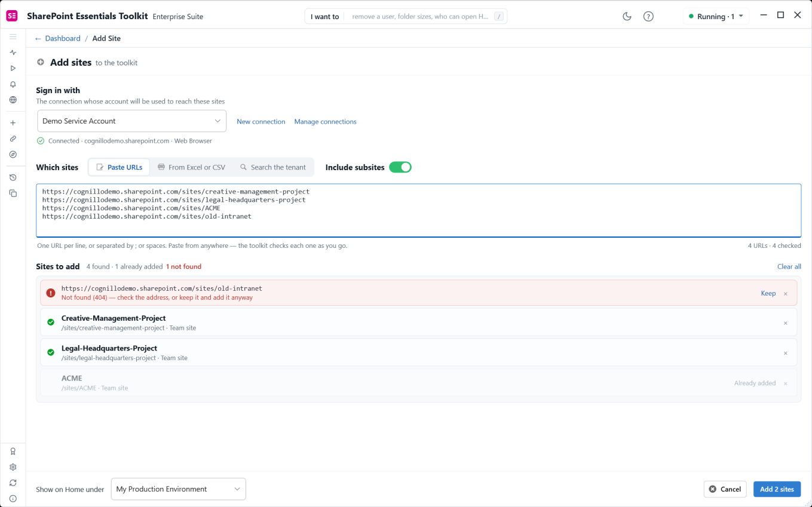
Task: Click green check on Creative-Management-Project row
Action: [x=51, y=322]
